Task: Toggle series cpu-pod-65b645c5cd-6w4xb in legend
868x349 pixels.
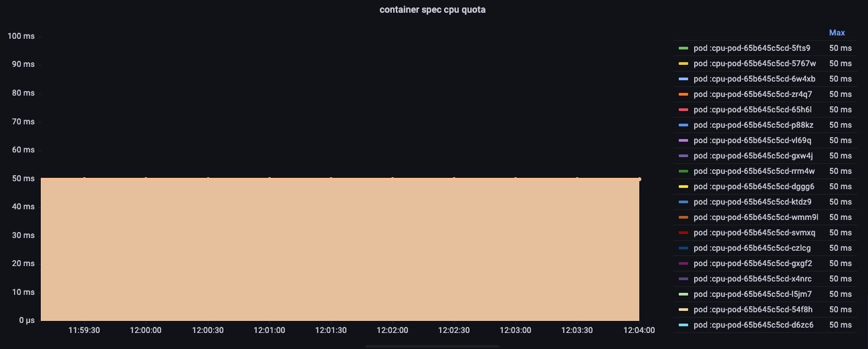Action: click(x=754, y=79)
